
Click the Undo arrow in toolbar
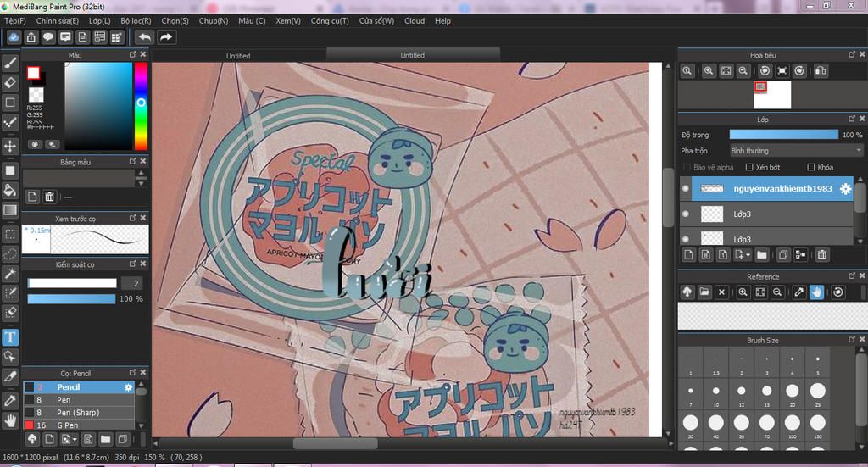coord(144,37)
